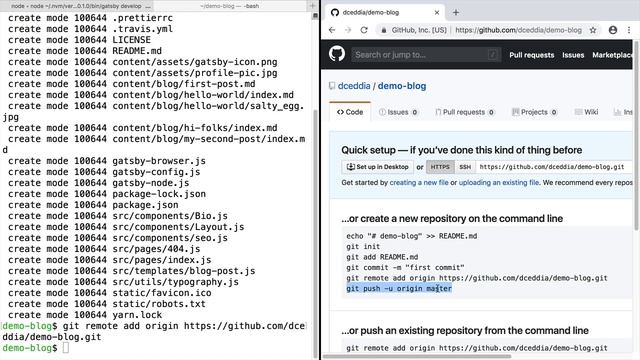640x360 pixels.
Task: Click Pull requests in GitHub header
Action: pos(531,55)
